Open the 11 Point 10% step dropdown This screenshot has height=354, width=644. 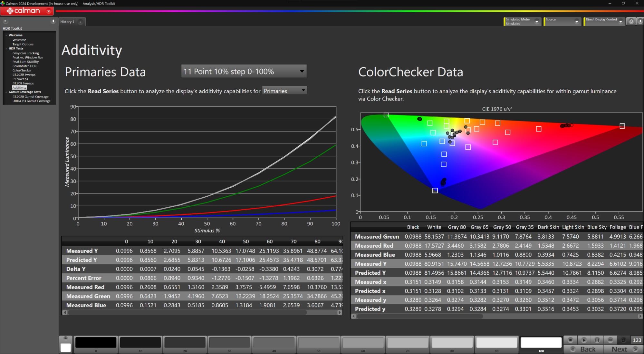point(244,71)
